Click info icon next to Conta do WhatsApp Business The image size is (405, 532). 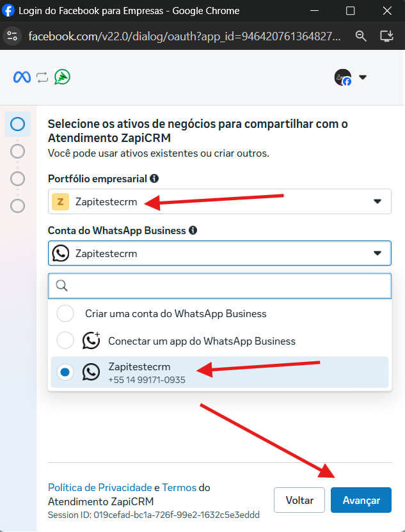click(x=193, y=230)
